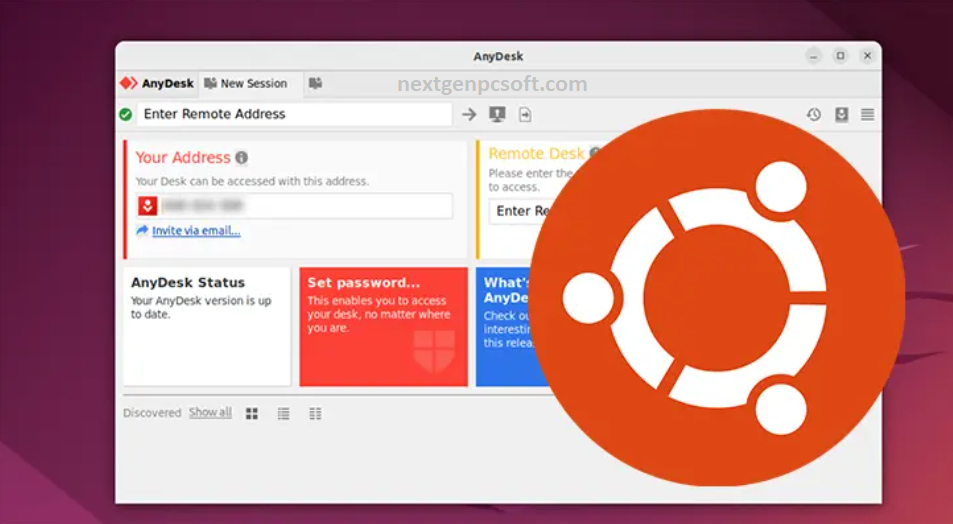Viewport: 953px width, 524px height.
Task: Open the add-new-tab icon after New Session
Action: point(315,84)
